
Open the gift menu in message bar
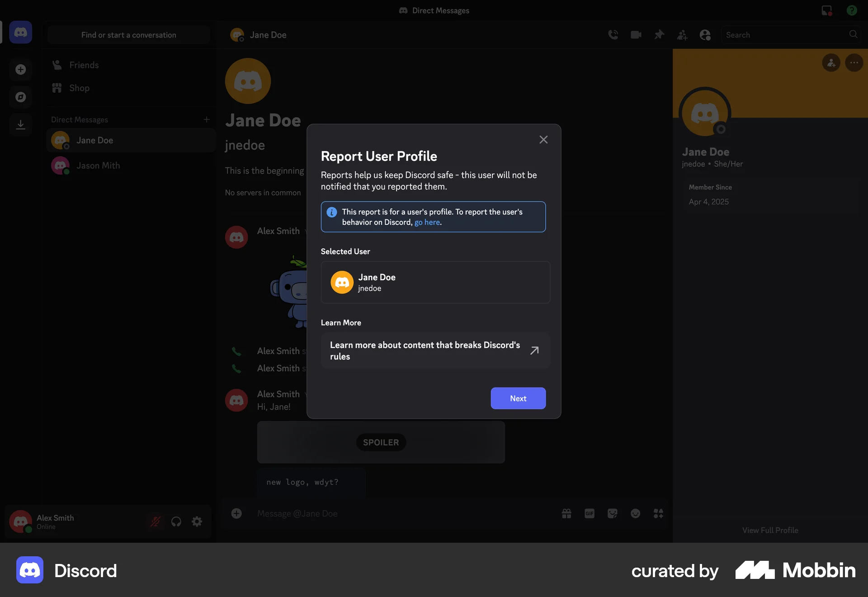566,514
